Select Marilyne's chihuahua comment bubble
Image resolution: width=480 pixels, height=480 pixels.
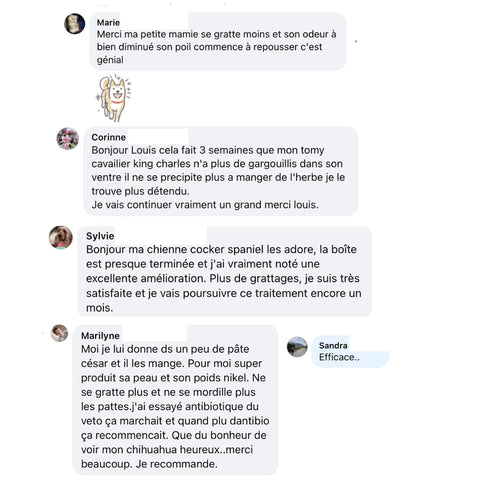[x=175, y=400]
